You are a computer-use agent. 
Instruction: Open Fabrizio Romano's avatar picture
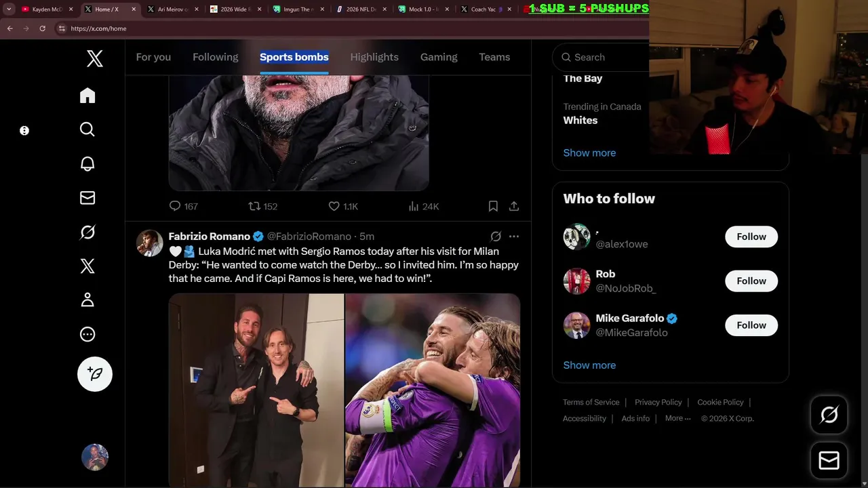click(150, 243)
